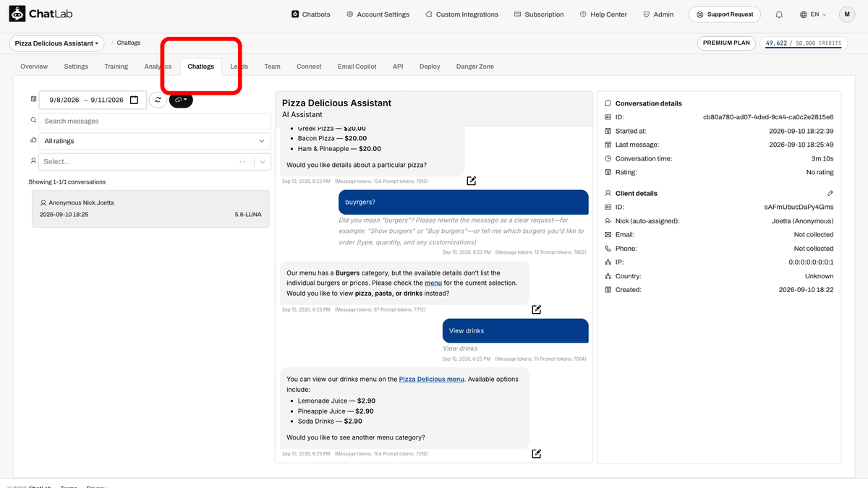Click pencil icon beside Client details
868x488 pixels.
(830, 193)
